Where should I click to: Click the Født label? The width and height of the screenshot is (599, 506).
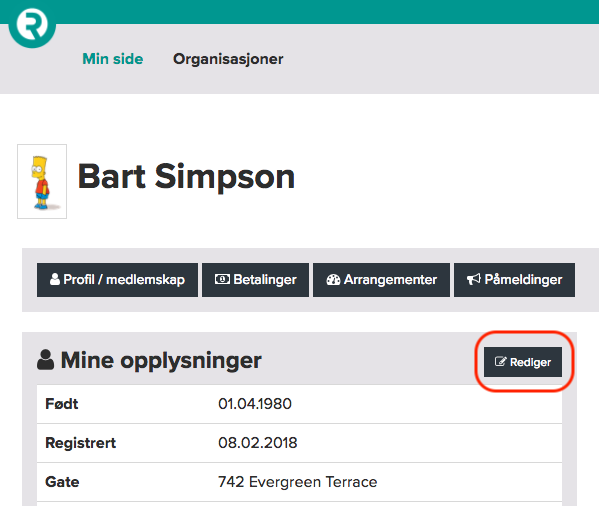pyautogui.click(x=62, y=404)
